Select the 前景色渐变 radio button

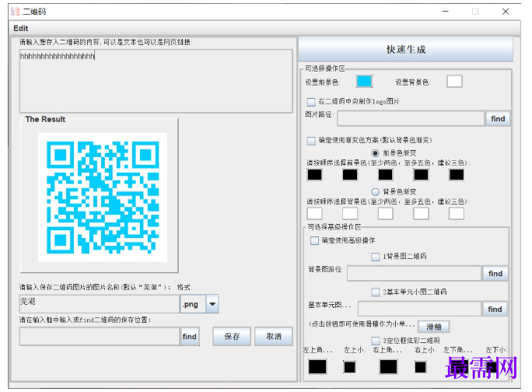point(375,153)
